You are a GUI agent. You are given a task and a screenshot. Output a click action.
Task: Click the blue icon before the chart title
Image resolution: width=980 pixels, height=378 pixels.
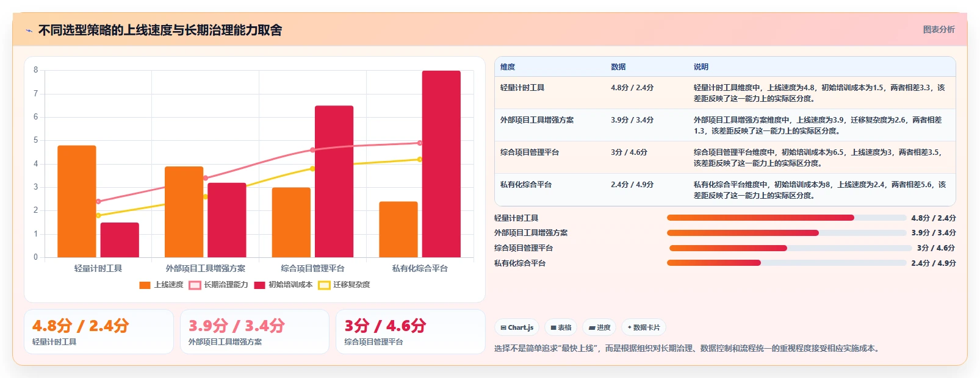tap(29, 30)
